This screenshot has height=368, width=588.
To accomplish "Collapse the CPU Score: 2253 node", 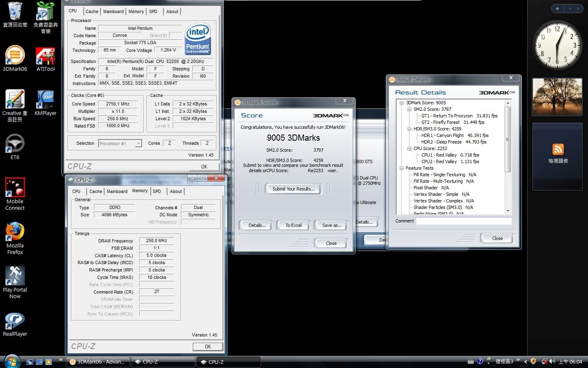I will [x=409, y=148].
